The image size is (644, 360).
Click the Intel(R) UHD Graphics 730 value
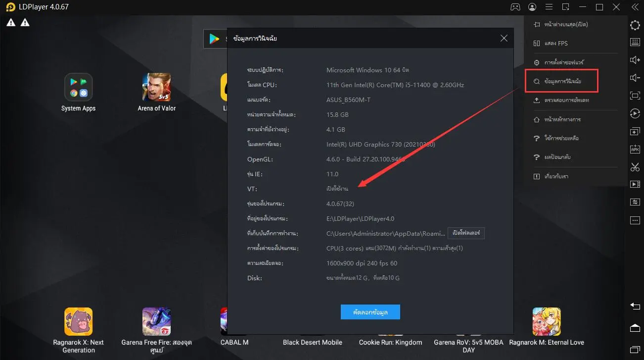coord(380,145)
